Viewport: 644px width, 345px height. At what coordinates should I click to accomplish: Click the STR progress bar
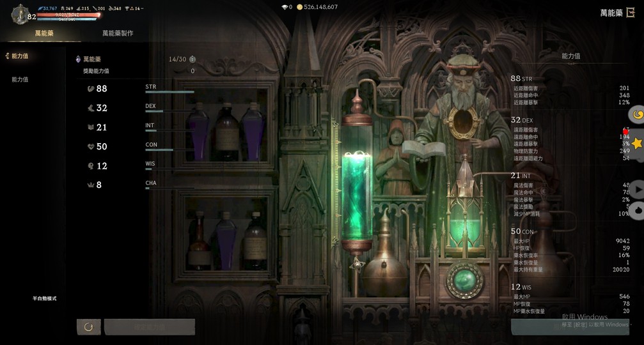tap(169, 92)
